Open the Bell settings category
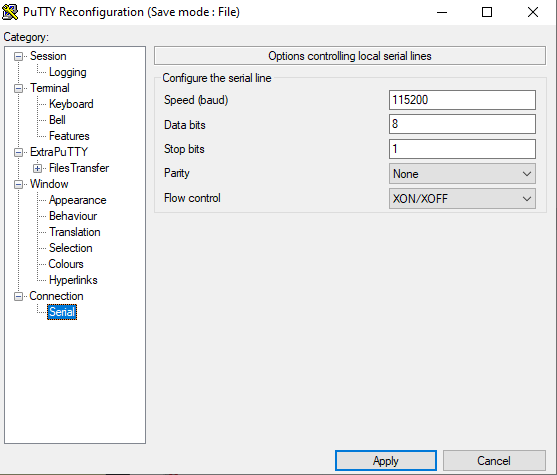 click(57, 120)
